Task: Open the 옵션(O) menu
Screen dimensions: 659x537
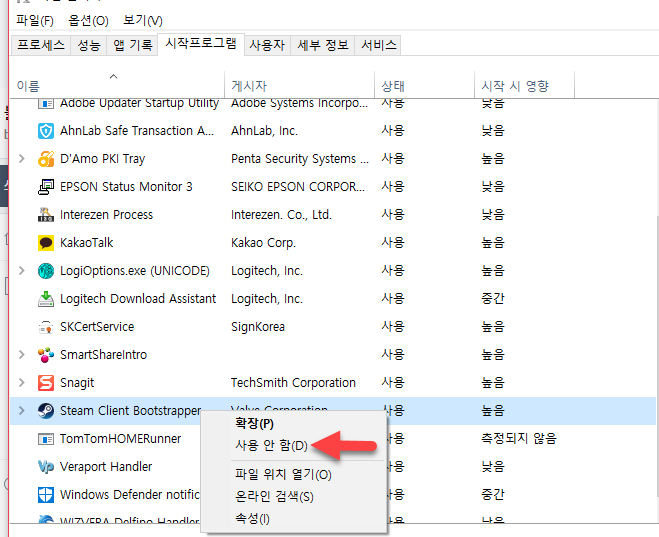Action: pyautogui.click(x=88, y=20)
